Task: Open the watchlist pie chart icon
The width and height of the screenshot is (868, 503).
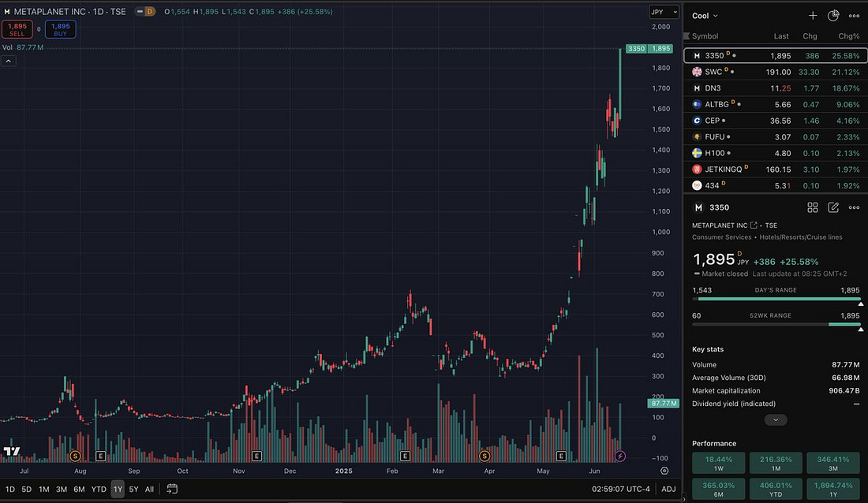Action: [x=833, y=16]
